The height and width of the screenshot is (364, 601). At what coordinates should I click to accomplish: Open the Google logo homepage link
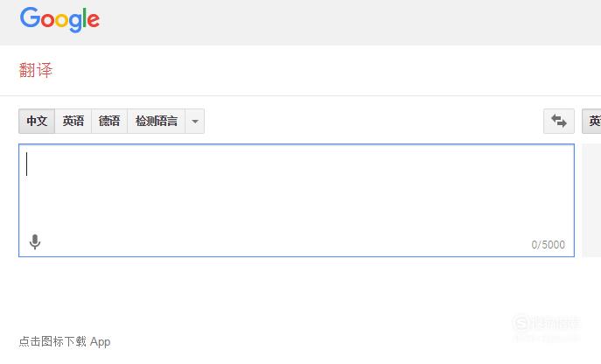point(59,19)
